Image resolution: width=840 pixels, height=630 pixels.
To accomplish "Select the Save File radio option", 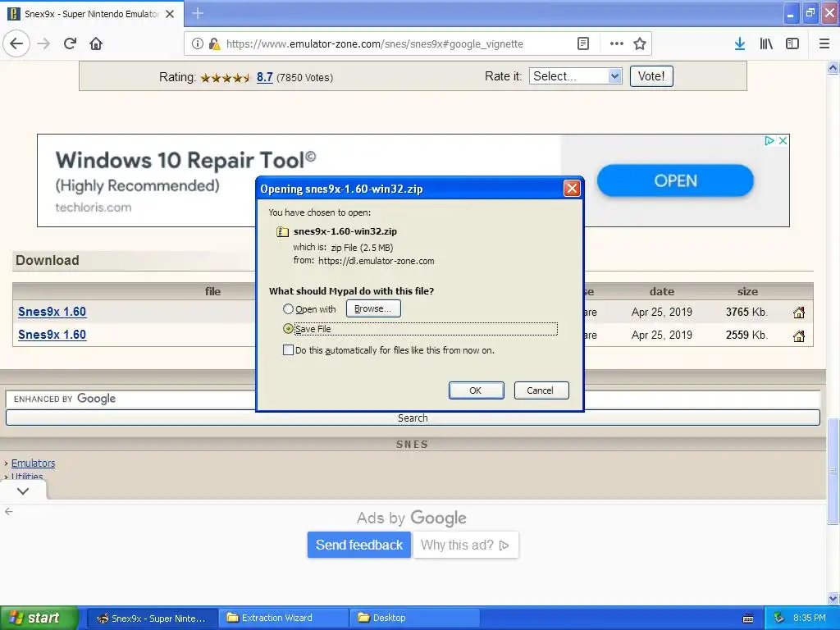I will tap(288, 329).
